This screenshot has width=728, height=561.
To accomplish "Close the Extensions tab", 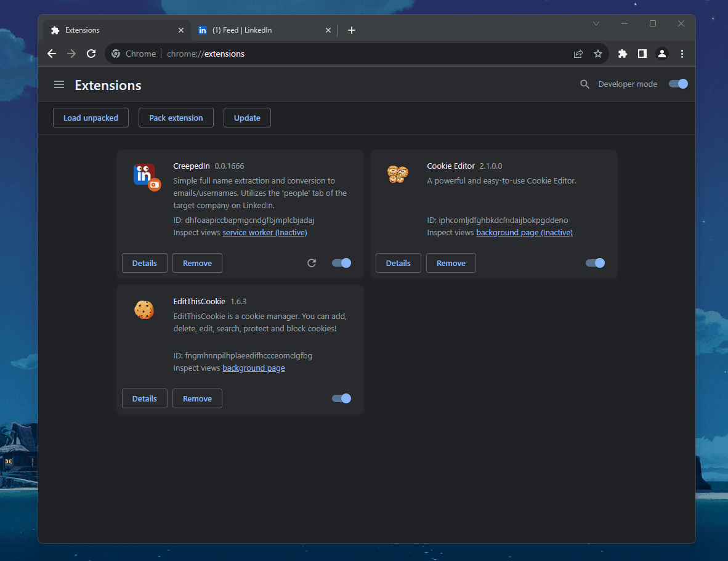I will [181, 30].
